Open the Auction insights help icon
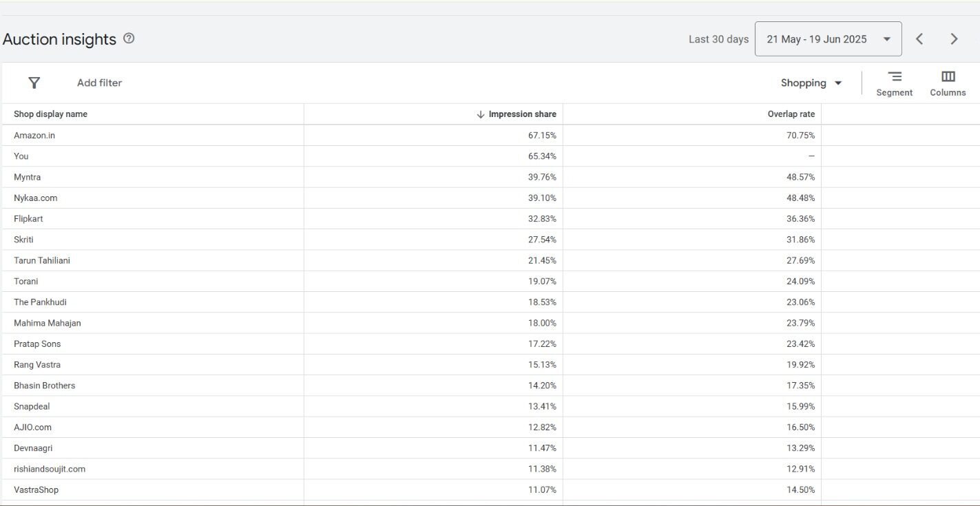This screenshot has height=506, width=980. [129, 39]
